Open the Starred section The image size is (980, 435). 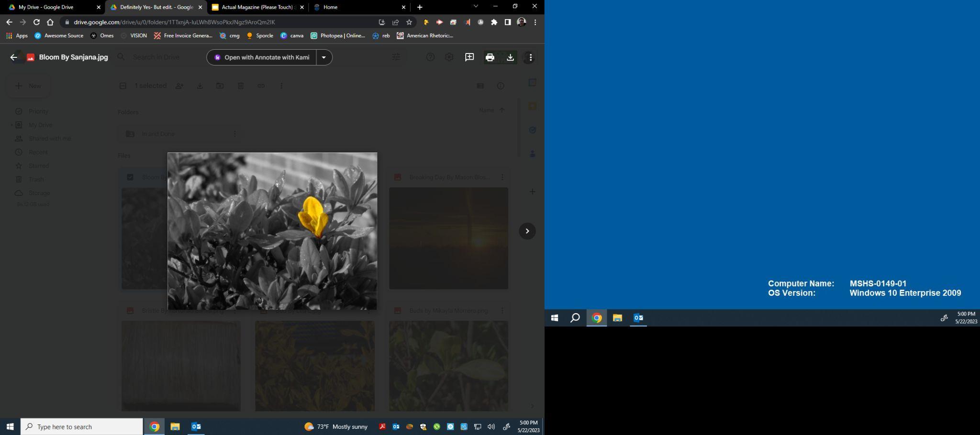(39, 166)
